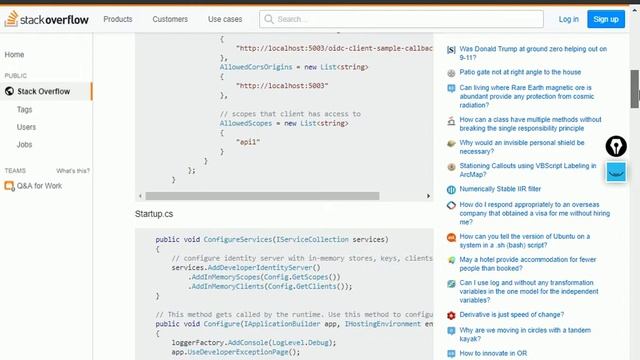This screenshot has width=640, height=360.
Task: Click 'app.UseDeveloperExceptionPage();' code line
Action: pos(236,352)
